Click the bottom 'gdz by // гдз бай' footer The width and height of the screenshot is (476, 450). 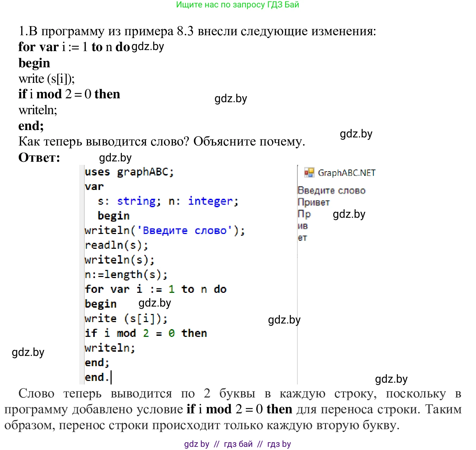pos(238,444)
